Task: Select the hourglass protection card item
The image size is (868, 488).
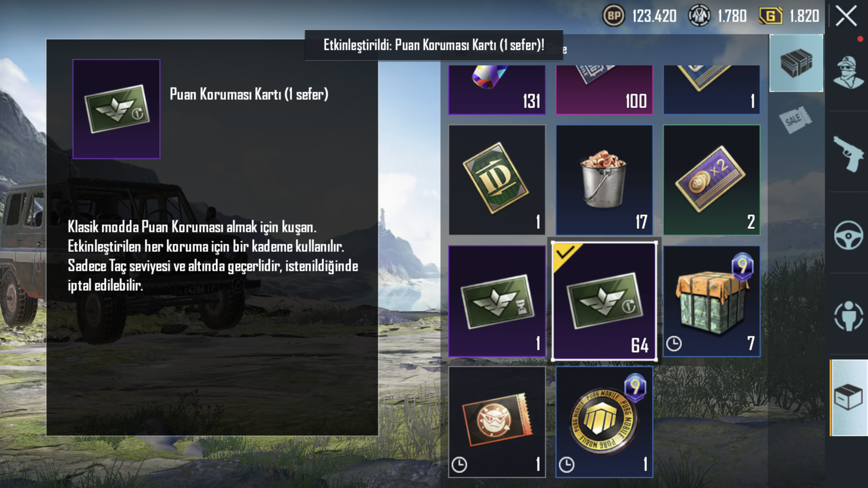Action: point(497,301)
